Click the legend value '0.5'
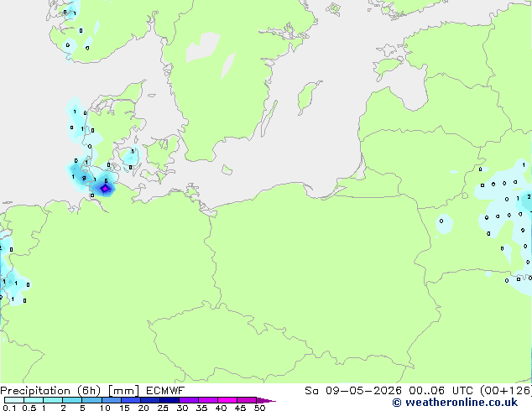The height and width of the screenshot is (411, 532). coord(29,408)
